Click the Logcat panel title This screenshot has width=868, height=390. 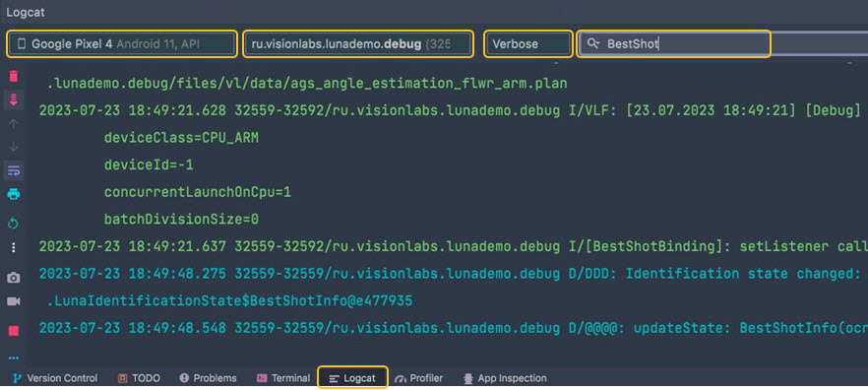pyautogui.click(x=26, y=12)
